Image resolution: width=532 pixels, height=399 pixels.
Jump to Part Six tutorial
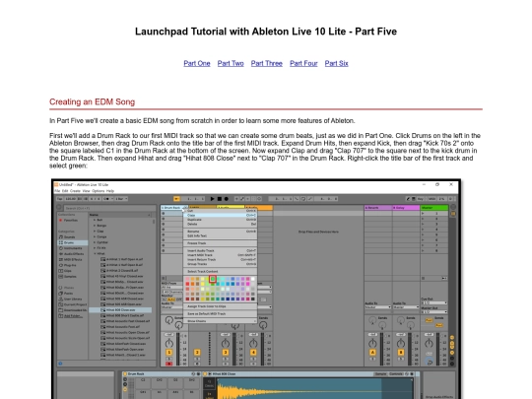pos(336,63)
